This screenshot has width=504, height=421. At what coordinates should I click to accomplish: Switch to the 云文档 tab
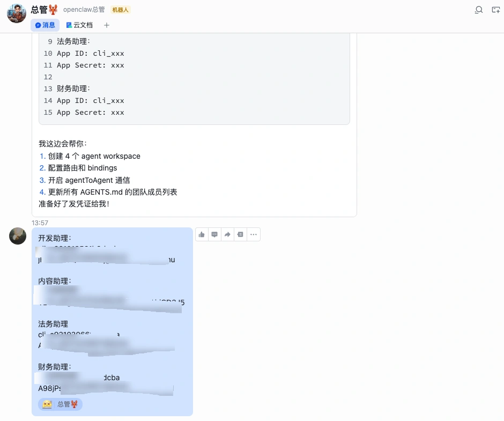pyautogui.click(x=79, y=25)
